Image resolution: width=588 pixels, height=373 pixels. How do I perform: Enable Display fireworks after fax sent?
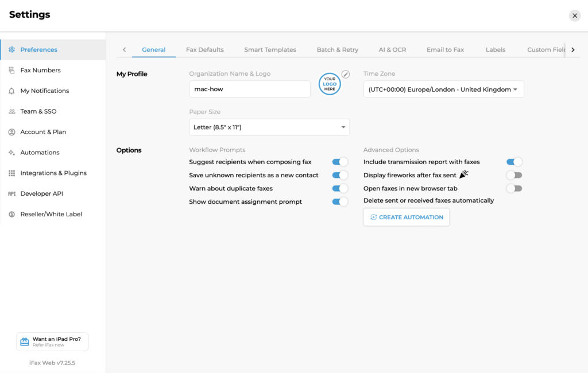[514, 175]
